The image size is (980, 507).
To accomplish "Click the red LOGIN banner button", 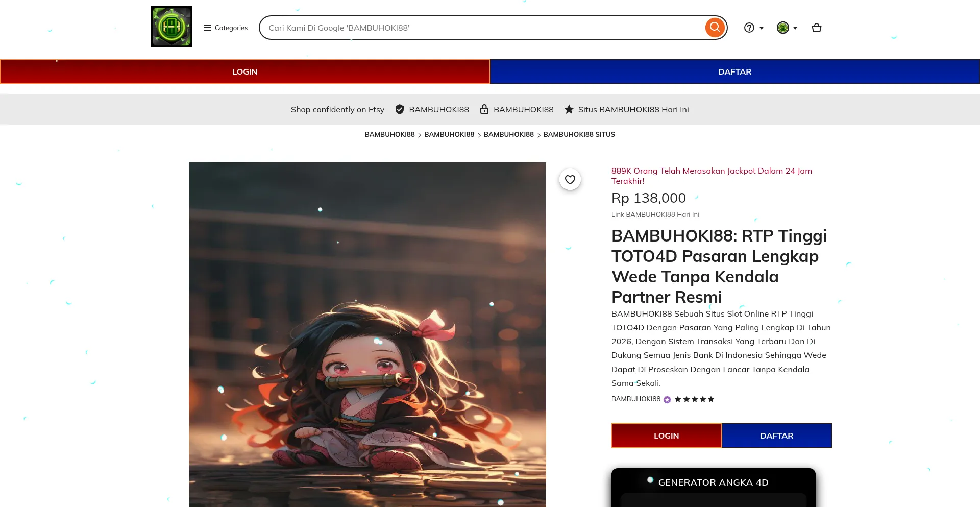I will (x=245, y=71).
